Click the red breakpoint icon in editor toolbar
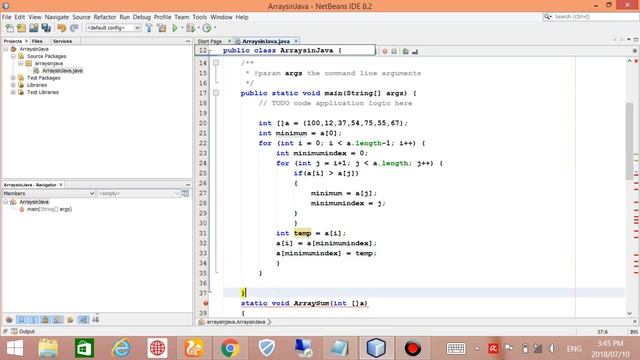The image size is (640, 360). pyautogui.click(x=384, y=51)
